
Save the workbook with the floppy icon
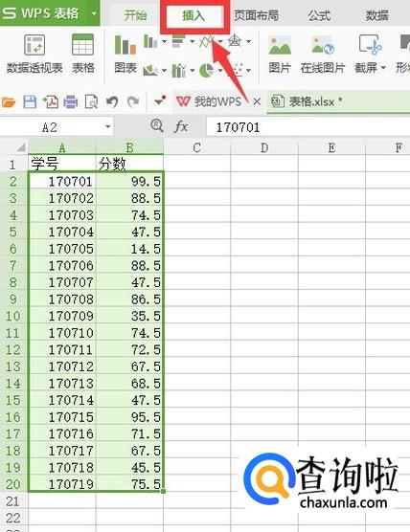(x=30, y=101)
